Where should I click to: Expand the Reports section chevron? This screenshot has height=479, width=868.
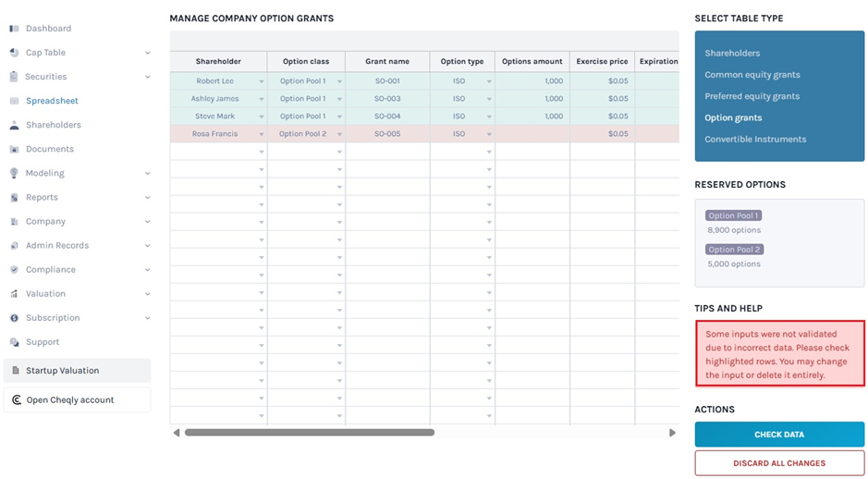(148, 197)
